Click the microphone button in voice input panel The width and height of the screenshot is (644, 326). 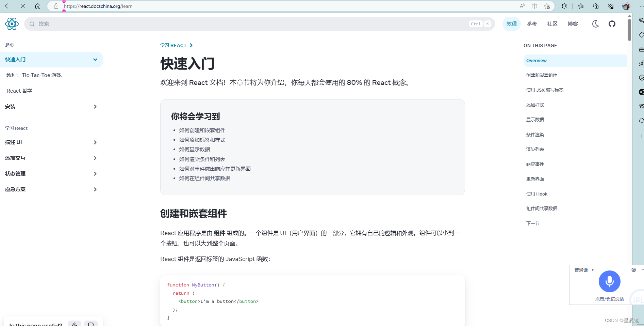tap(609, 281)
